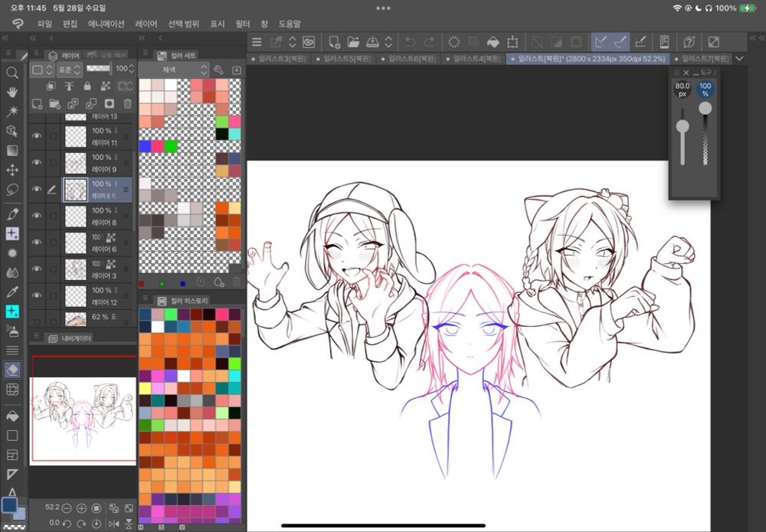This screenshot has height=532, width=766.
Task: Open the layer color palette dropdown
Action: (41, 70)
